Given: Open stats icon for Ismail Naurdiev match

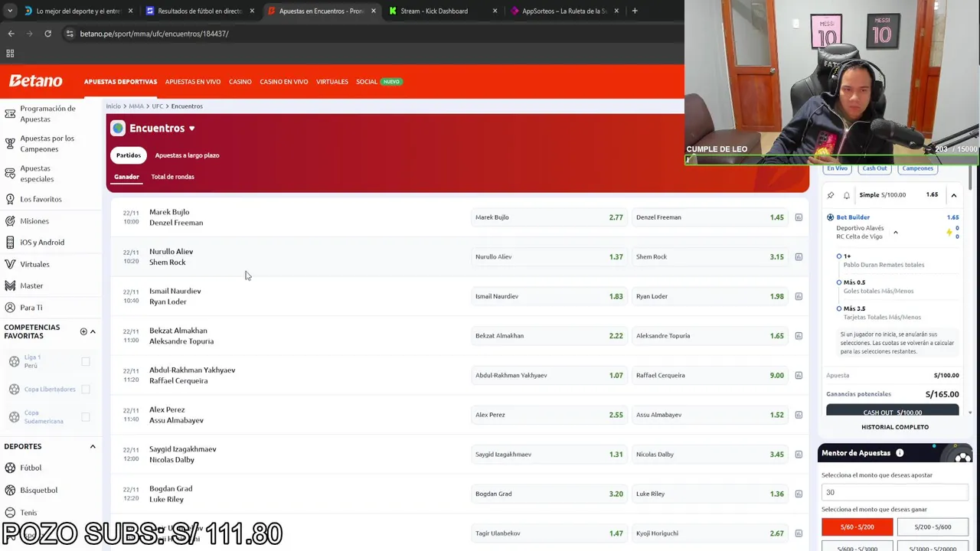Looking at the screenshot, I should [x=799, y=296].
